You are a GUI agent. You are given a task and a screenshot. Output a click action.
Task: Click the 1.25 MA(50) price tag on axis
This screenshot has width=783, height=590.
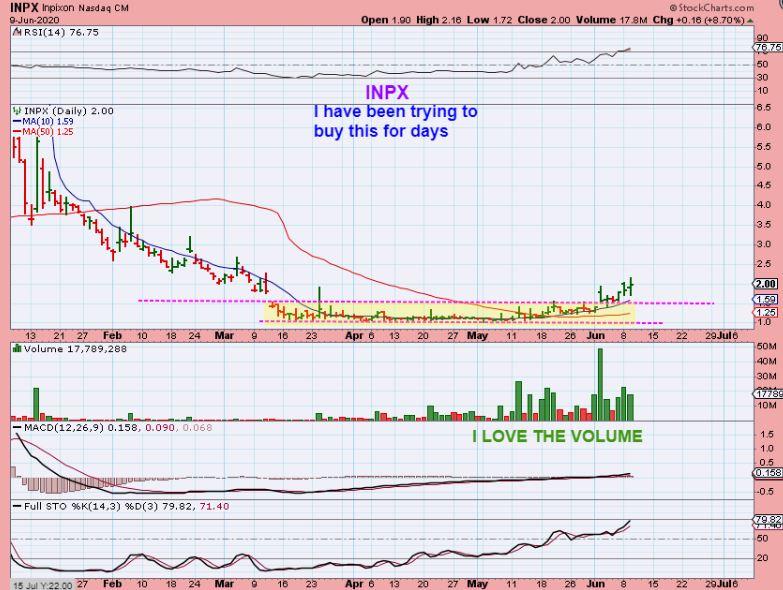(x=766, y=312)
